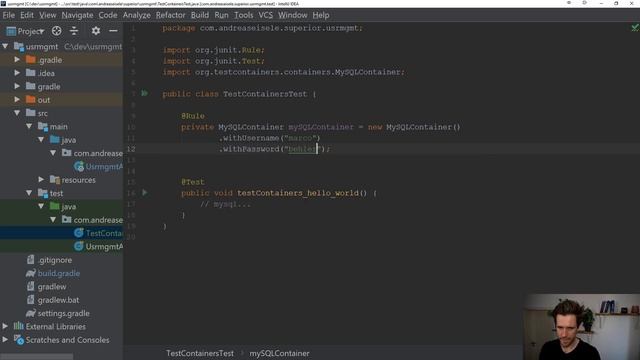The width and height of the screenshot is (640, 360).
Task: Select the .gradle folder icon
Action: point(31,60)
